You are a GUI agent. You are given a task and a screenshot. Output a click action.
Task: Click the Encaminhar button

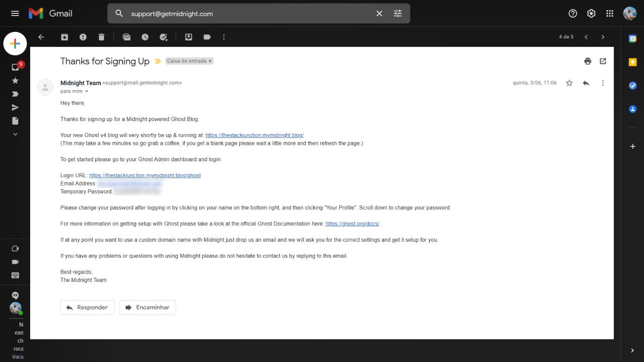click(x=148, y=308)
